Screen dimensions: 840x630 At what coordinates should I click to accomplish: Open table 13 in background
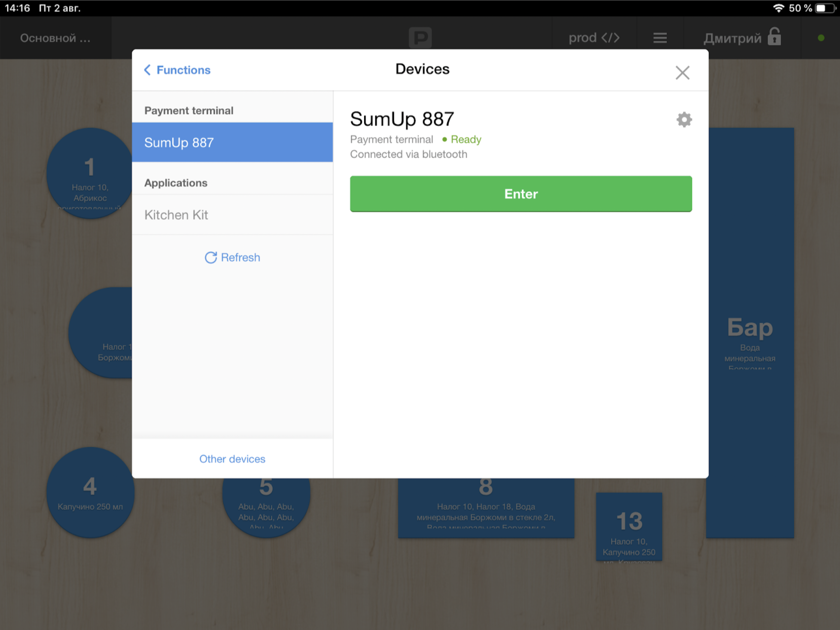(x=629, y=527)
